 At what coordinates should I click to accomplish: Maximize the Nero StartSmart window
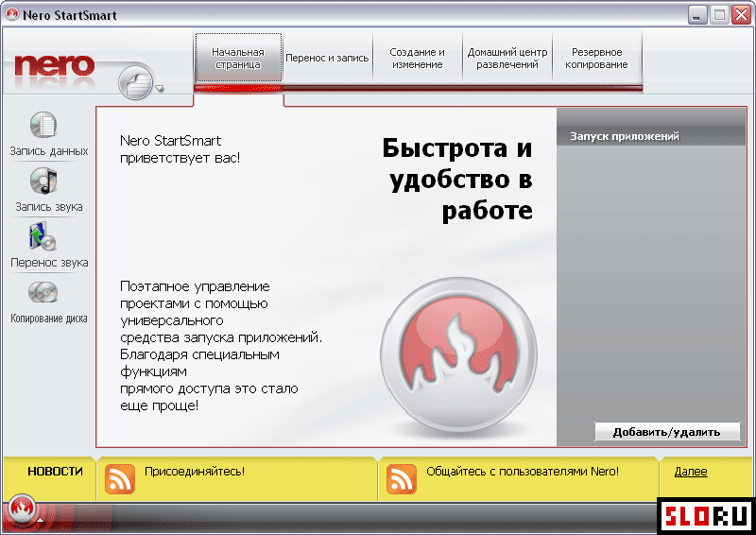pyautogui.click(x=719, y=15)
